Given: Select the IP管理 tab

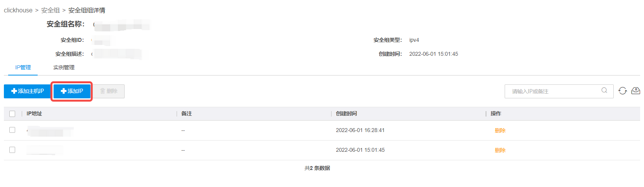Looking at the screenshot, I should pyautogui.click(x=23, y=67).
